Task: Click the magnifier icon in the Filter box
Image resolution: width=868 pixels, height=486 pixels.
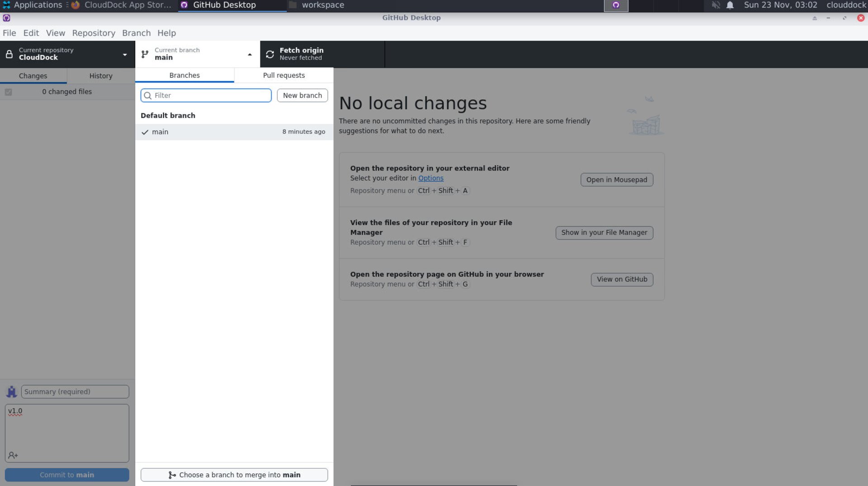Action: tap(148, 95)
